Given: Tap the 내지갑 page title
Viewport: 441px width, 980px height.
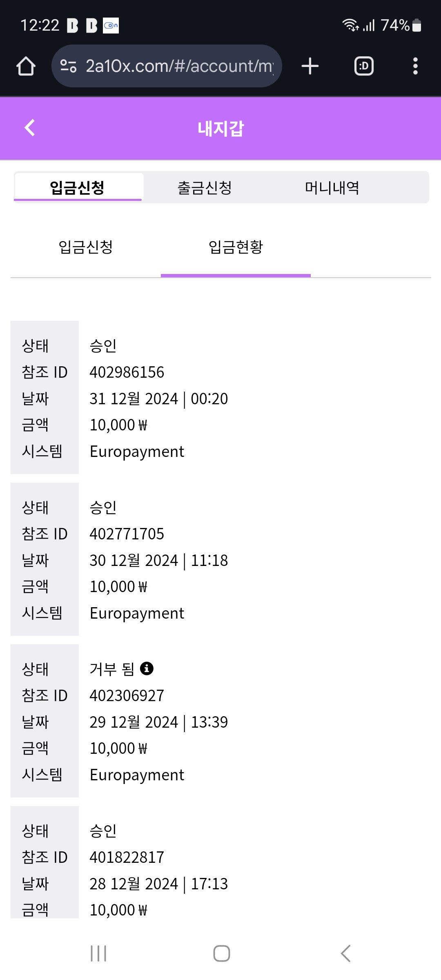Looking at the screenshot, I should pos(220,129).
